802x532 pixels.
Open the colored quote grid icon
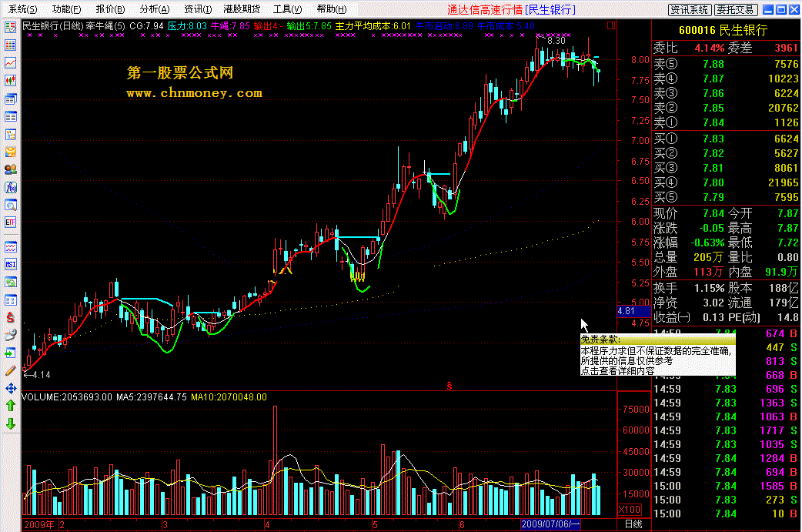10,45
